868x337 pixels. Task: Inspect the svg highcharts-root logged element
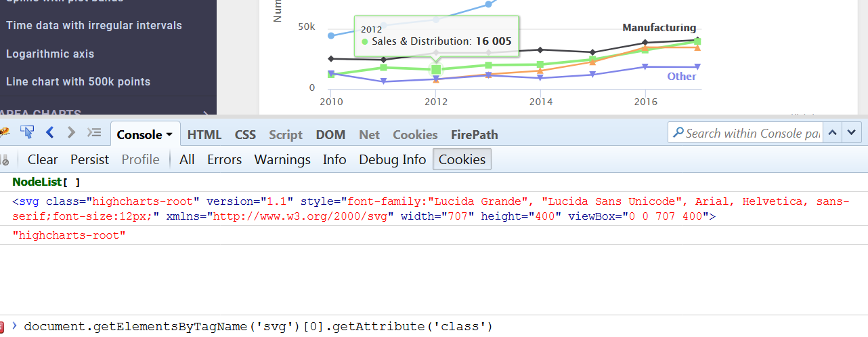(430, 209)
